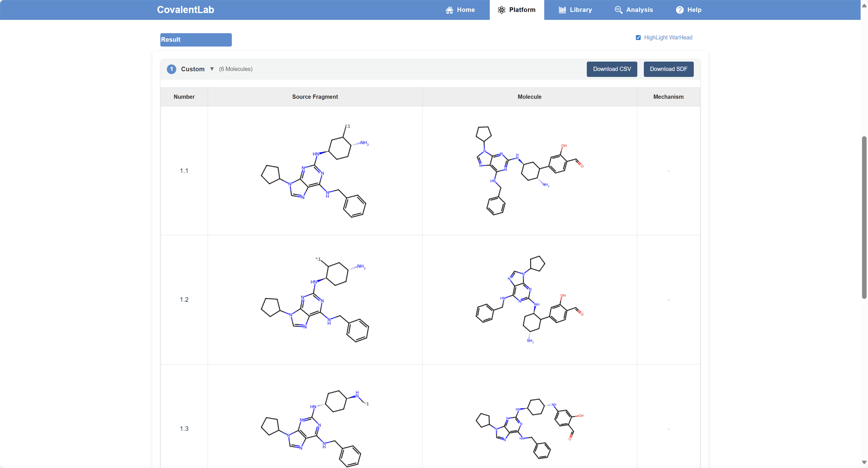Click the scroll up arrow at top right

coord(864,5)
